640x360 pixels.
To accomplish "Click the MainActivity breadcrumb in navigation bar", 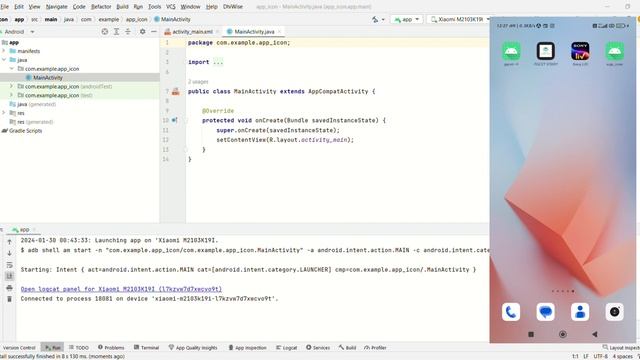I will point(172,19).
